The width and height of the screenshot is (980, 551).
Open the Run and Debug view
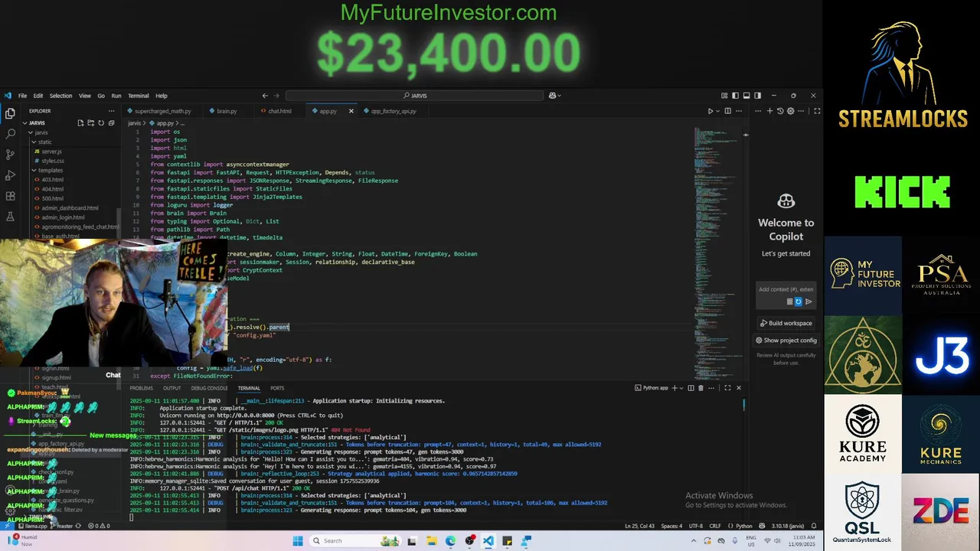tap(10, 175)
